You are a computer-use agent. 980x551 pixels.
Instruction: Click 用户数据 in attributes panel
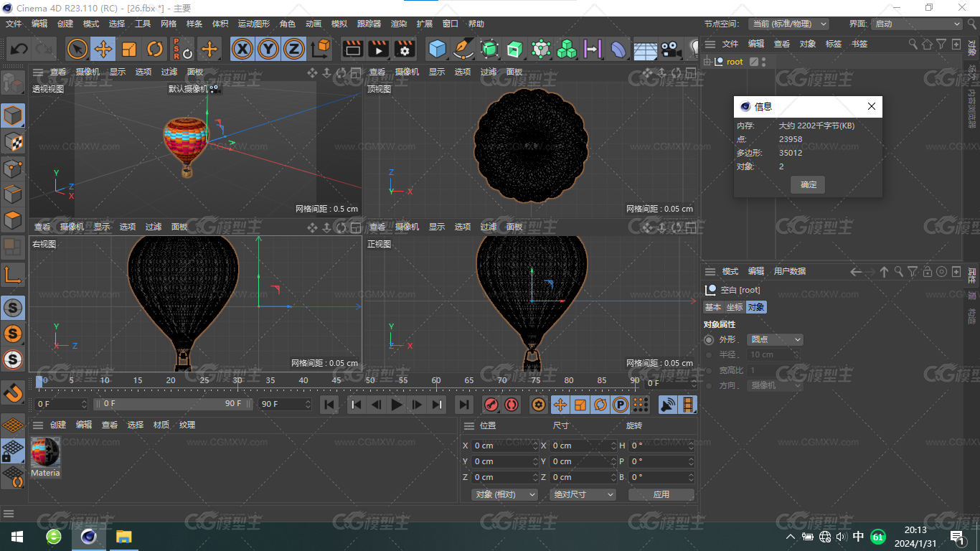pyautogui.click(x=790, y=271)
